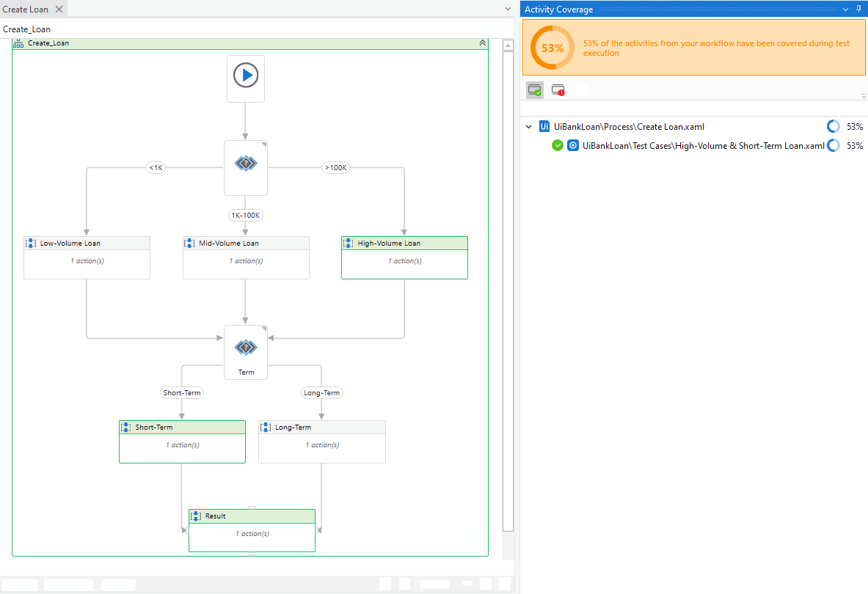
Task: Toggle show covered activities filter
Action: click(535, 90)
